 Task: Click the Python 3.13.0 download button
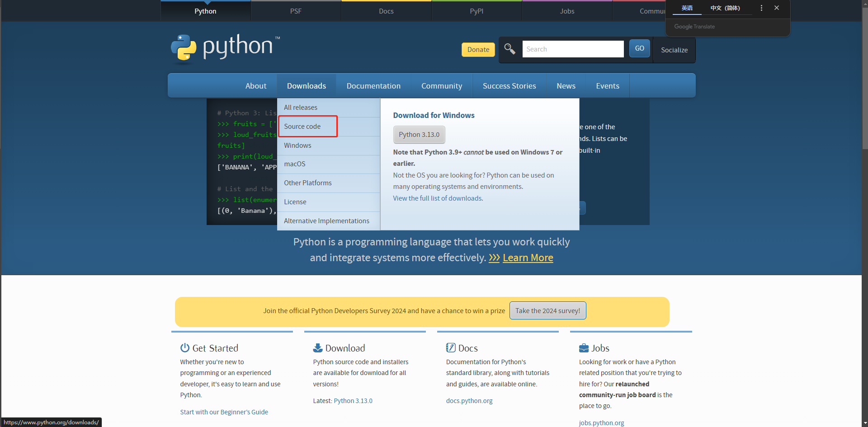point(419,135)
